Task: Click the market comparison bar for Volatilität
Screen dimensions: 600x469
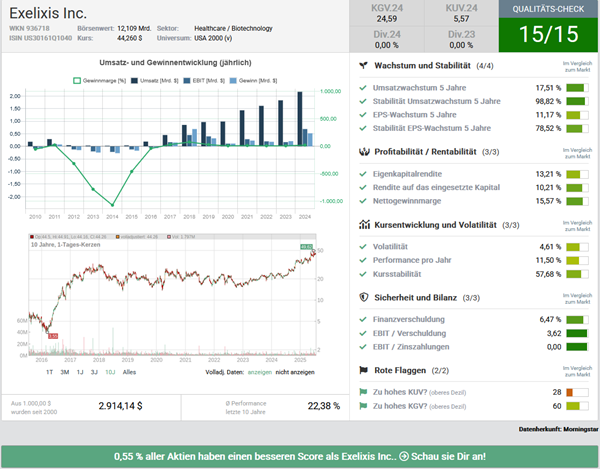Action: click(577, 247)
